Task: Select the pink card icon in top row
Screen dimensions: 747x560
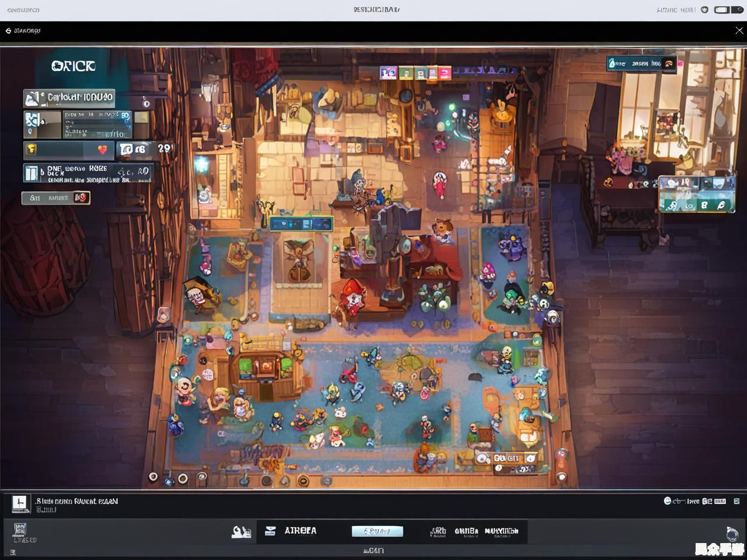Action: tap(445, 73)
